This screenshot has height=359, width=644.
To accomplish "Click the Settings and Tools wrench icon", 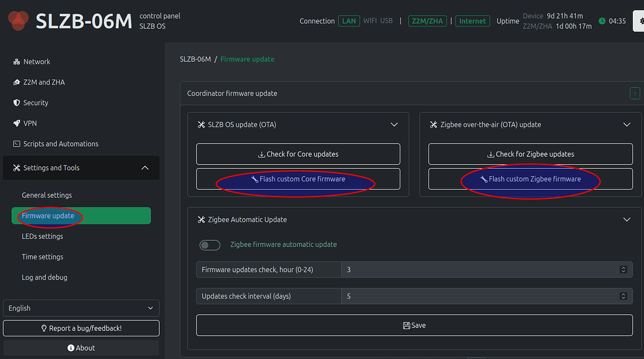I will click(16, 168).
